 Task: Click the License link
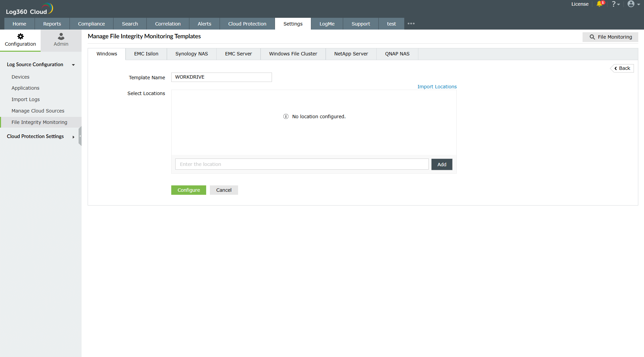(580, 4)
